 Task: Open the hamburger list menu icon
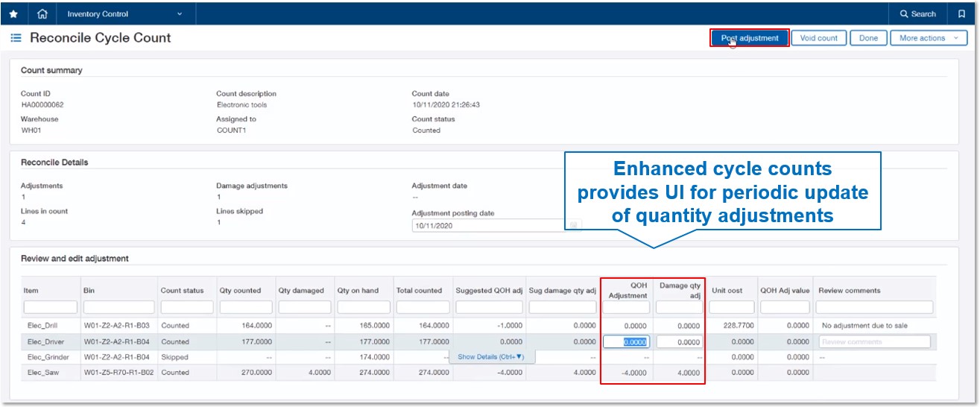tap(16, 38)
